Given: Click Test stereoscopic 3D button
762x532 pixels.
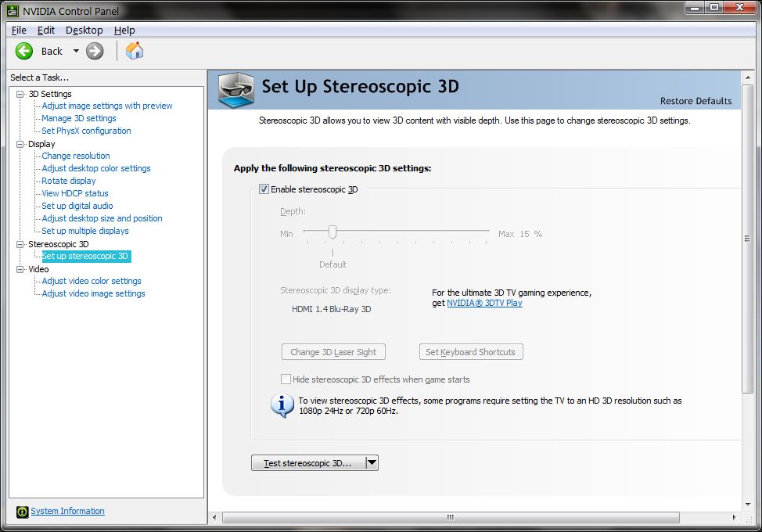Looking at the screenshot, I should (308, 463).
